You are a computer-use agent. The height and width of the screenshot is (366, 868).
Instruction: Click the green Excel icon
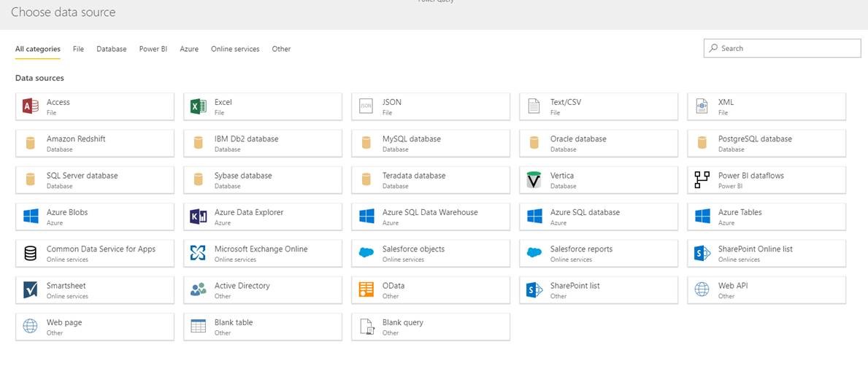coord(198,106)
